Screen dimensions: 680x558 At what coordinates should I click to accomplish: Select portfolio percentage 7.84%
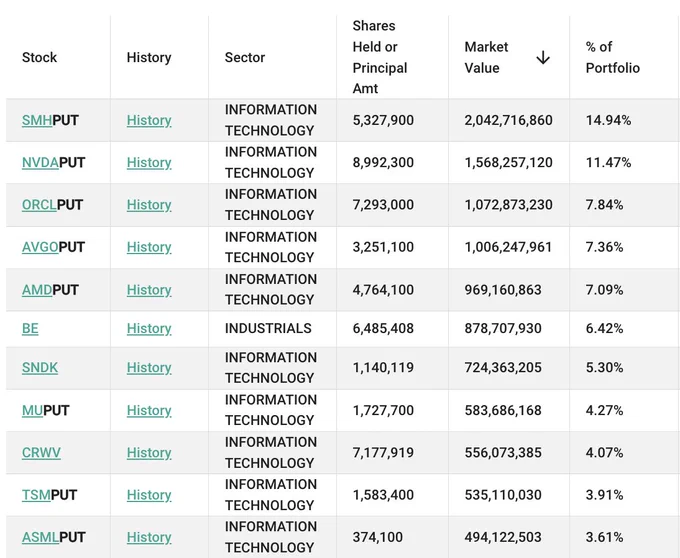604,205
